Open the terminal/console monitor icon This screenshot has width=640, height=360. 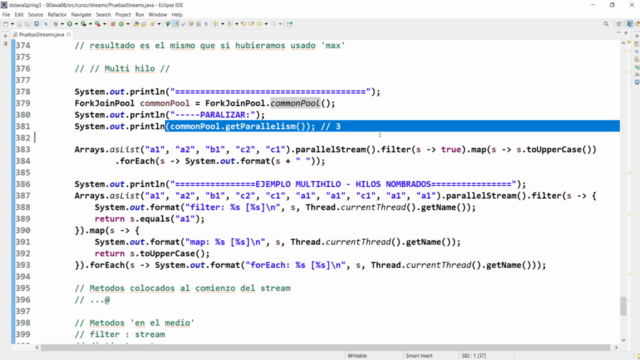tap(36, 24)
